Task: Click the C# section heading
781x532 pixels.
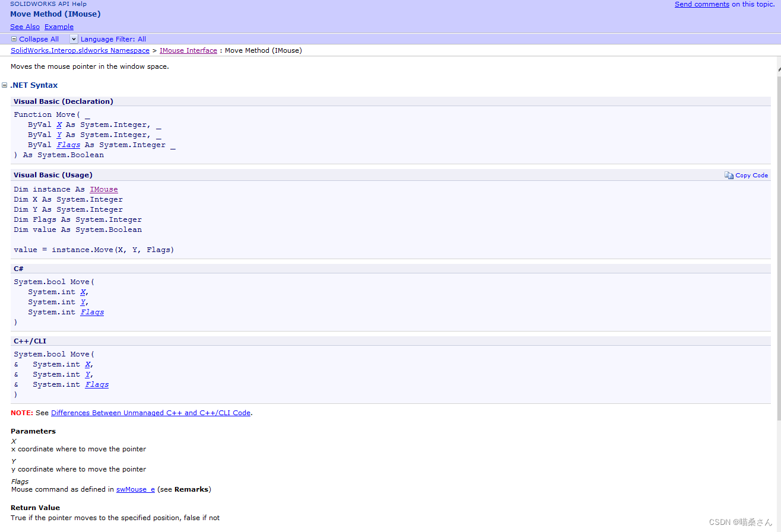Action: pos(20,269)
